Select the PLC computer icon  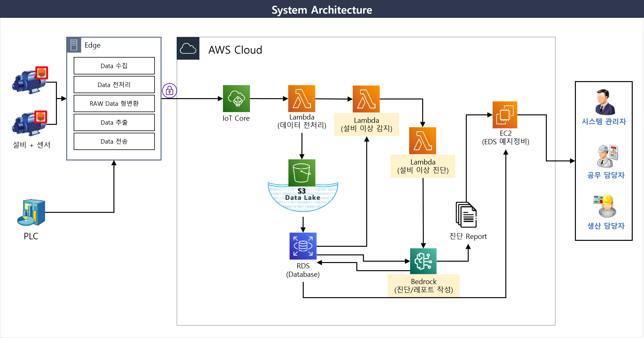pos(31,213)
